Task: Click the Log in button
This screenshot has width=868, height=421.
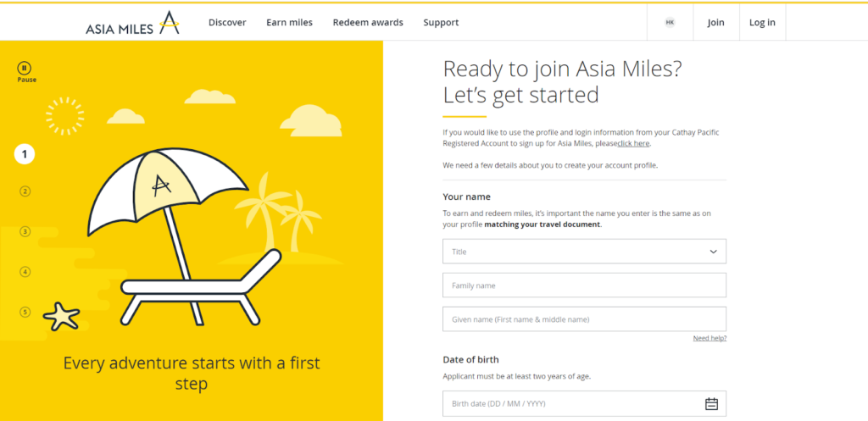Action: click(762, 23)
